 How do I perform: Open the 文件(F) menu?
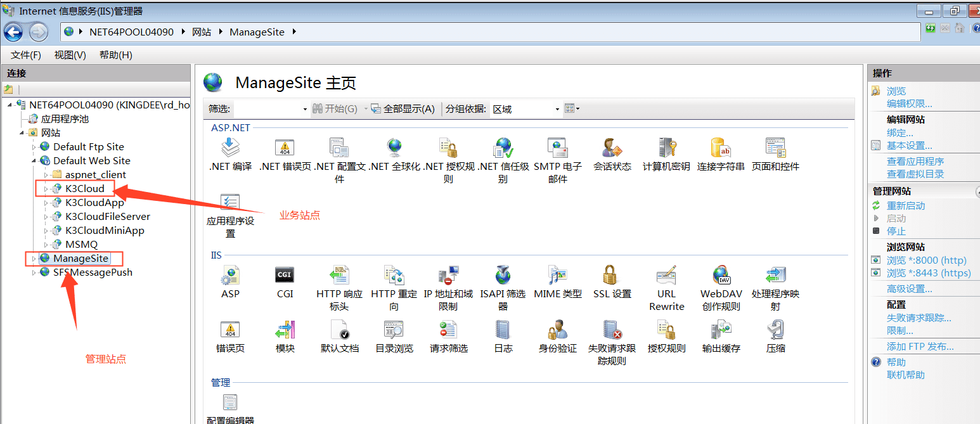point(25,55)
